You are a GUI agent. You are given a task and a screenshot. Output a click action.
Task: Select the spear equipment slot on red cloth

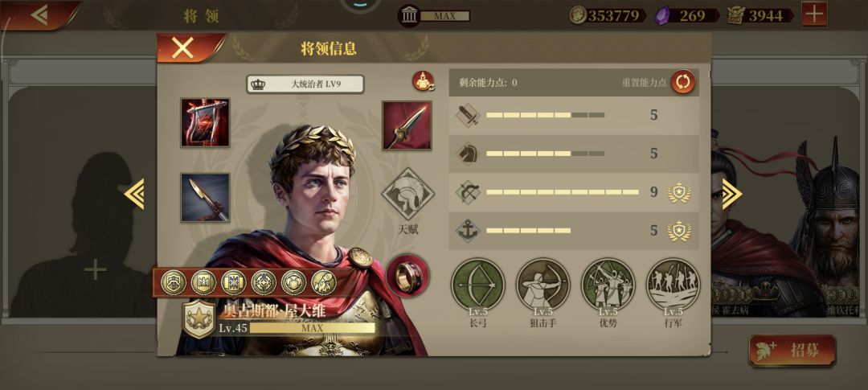pyautogui.click(x=407, y=125)
